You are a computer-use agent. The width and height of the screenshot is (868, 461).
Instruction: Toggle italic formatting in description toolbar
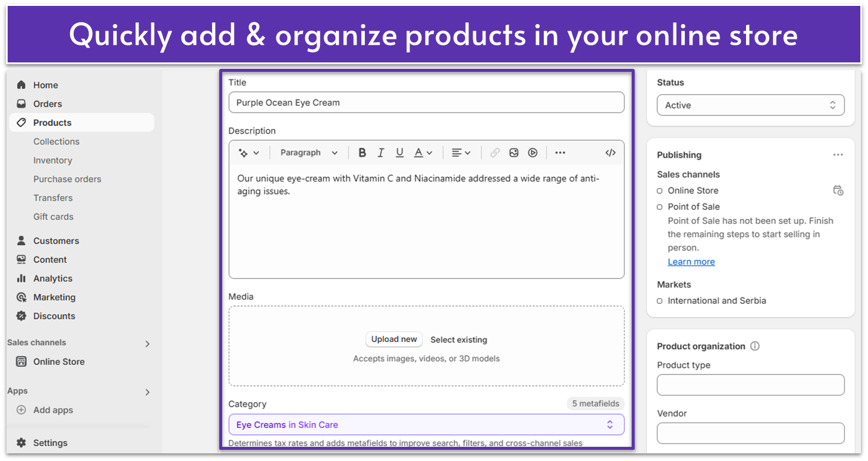click(381, 152)
